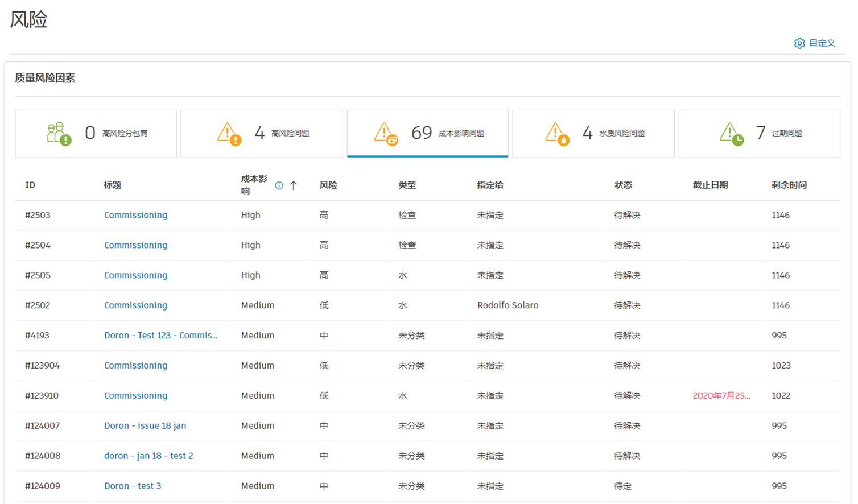Click the #124008 ID cell
This screenshot has height=504, width=858.
pyautogui.click(x=43, y=456)
